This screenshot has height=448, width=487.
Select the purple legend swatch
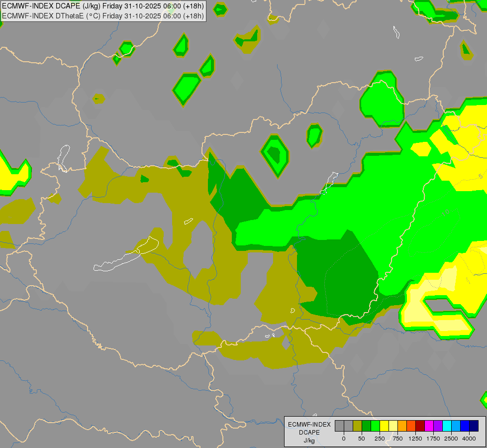point(438,426)
